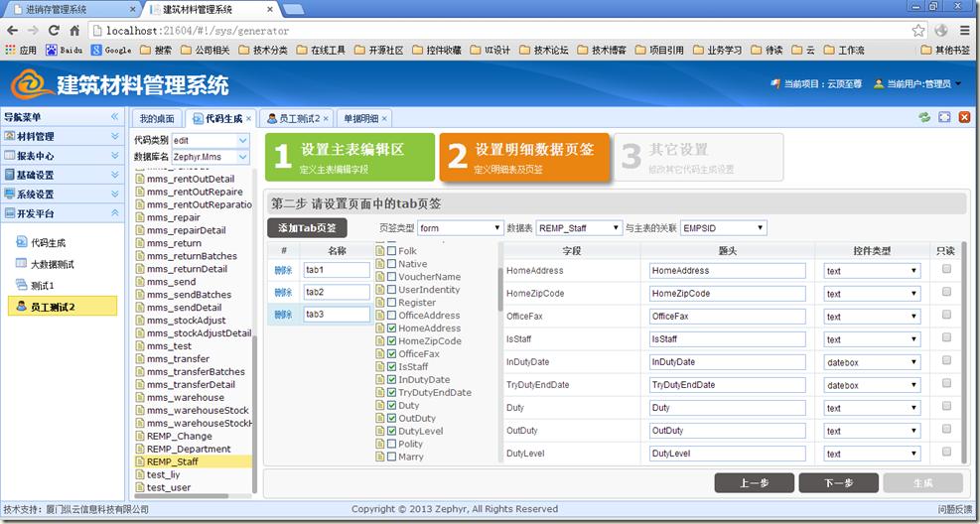The width and height of the screenshot is (980, 524).
Task: Click the 下一步 button
Action: pyautogui.click(x=839, y=483)
